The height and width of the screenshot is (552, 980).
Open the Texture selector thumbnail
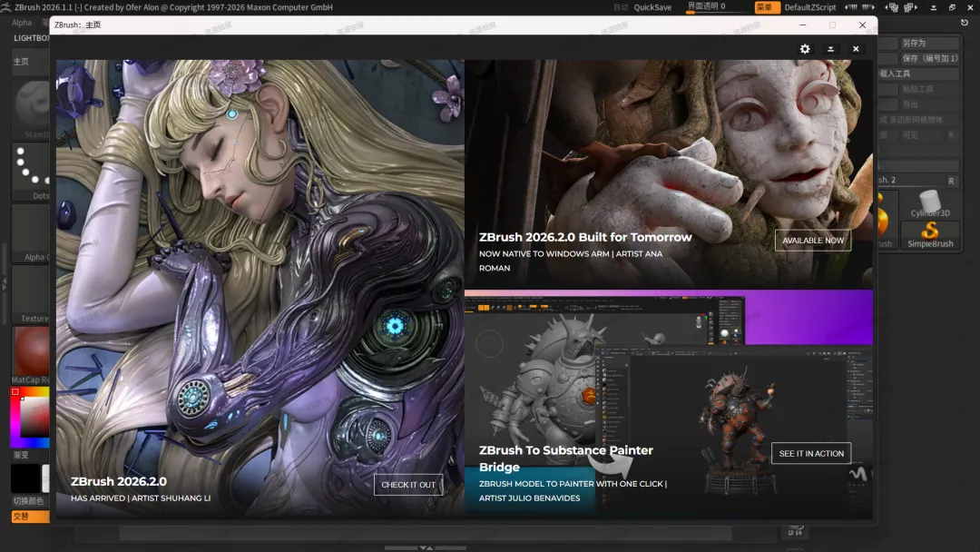pos(31,293)
